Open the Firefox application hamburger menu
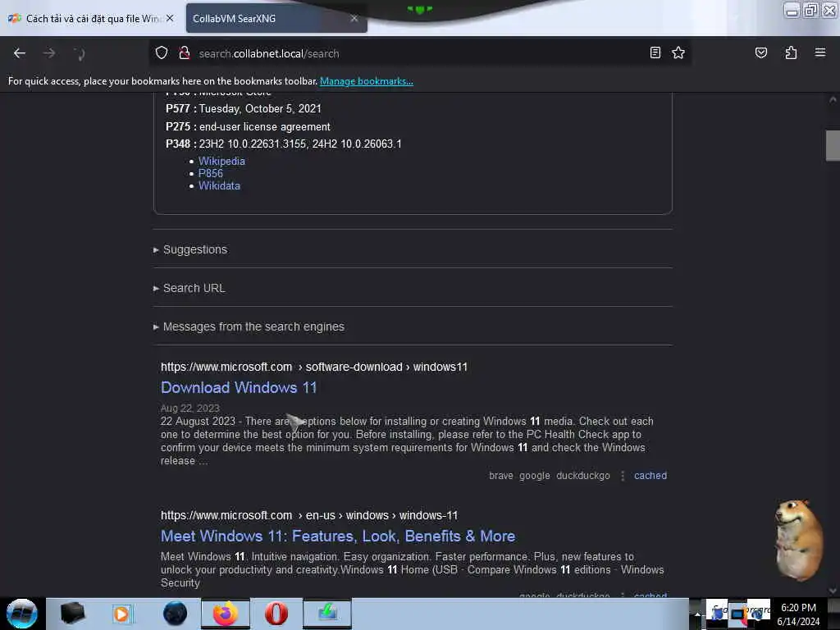 (819, 52)
